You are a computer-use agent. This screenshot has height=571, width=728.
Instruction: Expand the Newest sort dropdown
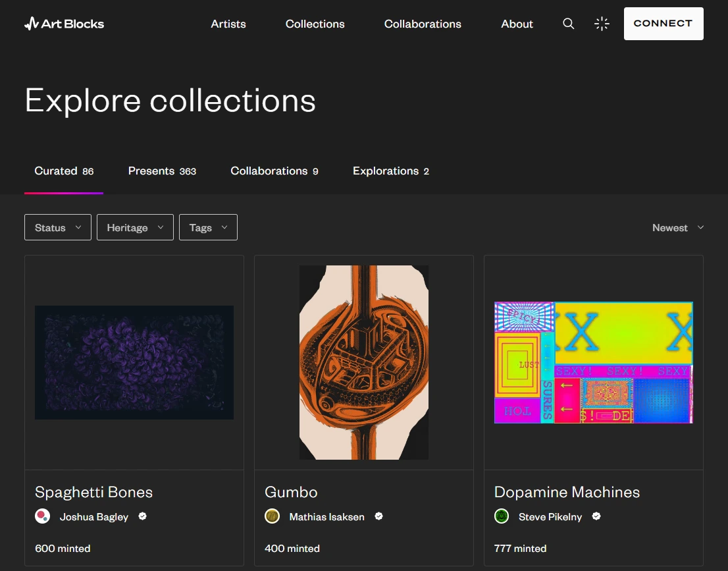[678, 228]
